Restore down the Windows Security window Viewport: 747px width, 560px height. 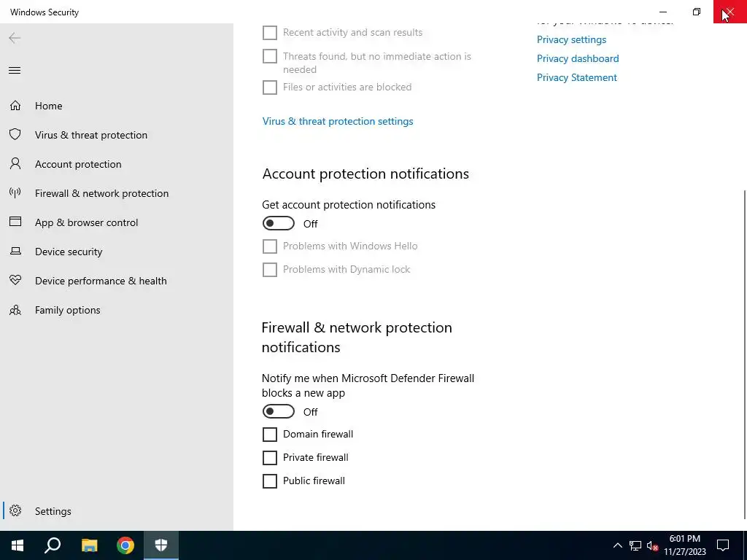coord(697,12)
